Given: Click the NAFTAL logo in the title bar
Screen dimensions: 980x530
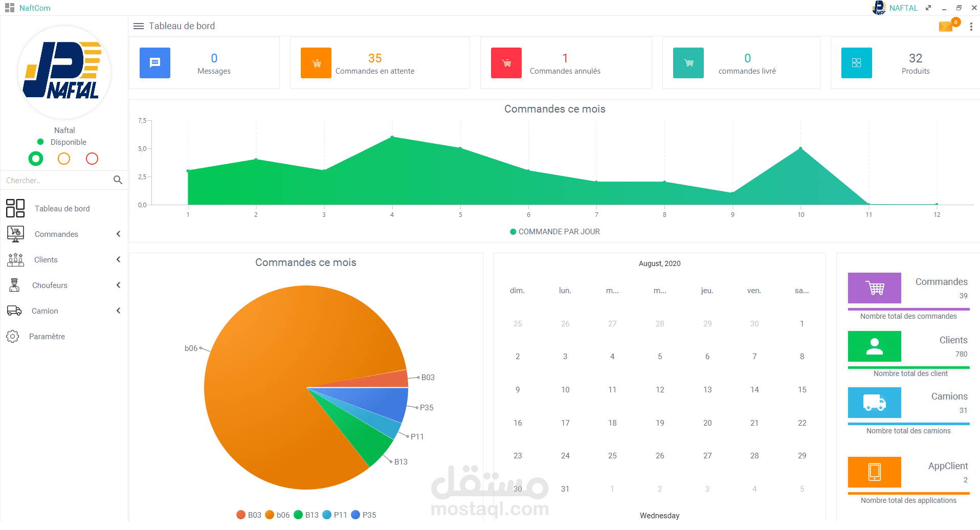Looking at the screenshot, I should tap(879, 8).
